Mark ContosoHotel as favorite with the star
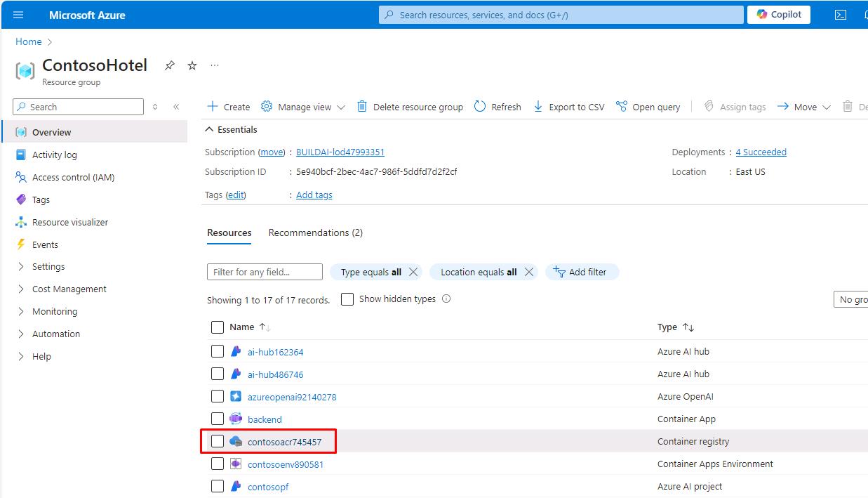The width and height of the screenshot is (868, 498). [x=192, y=65]
